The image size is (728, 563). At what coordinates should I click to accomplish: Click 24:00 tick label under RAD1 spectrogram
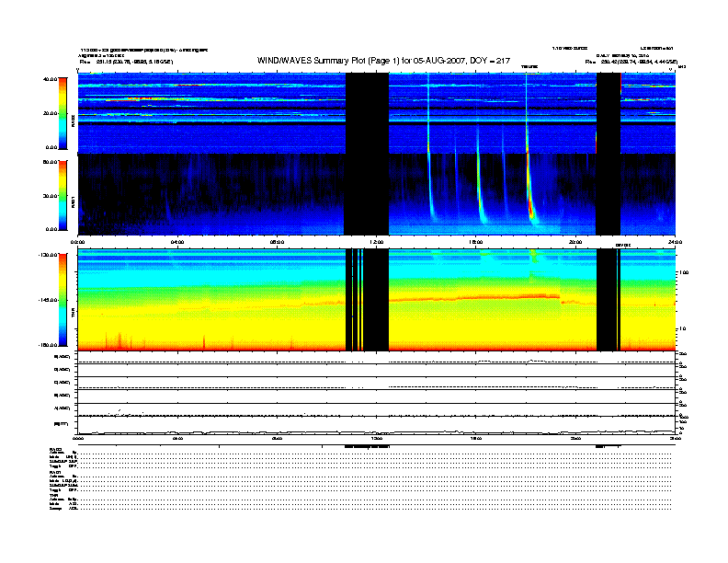(675, 242)
